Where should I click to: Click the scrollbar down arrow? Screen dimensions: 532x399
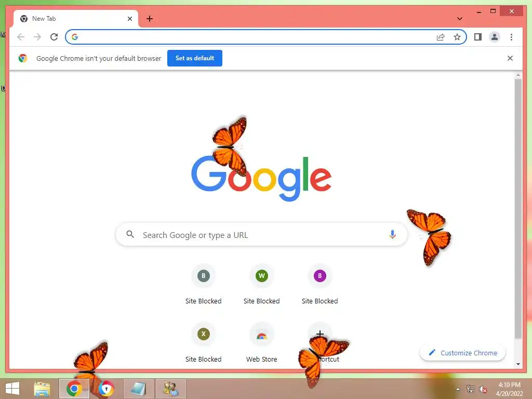pyautogui.click(x=518, y=364)
